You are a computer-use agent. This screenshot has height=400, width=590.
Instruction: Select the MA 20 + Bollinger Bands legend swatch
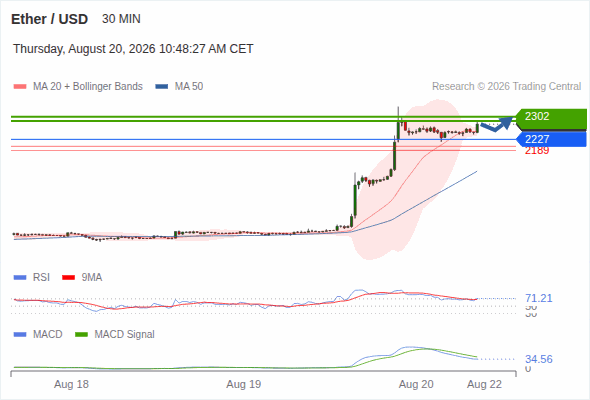(x=20, y=87)
